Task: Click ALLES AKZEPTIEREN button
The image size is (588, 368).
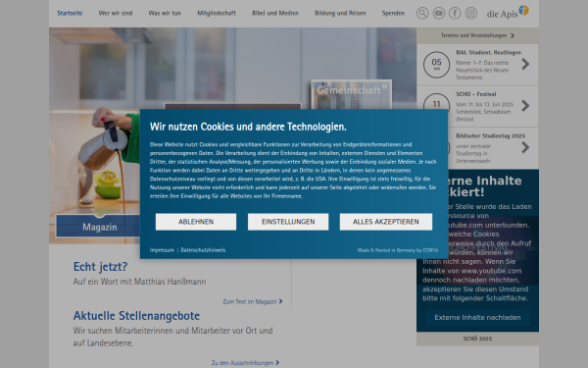Action: pyautogui.click(x=386, y=222)
